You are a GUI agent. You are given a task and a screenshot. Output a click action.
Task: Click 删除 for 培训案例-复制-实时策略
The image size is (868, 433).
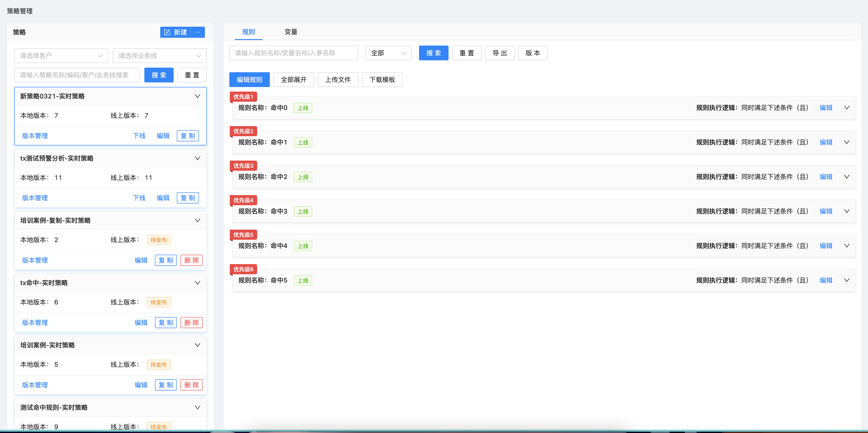pyautogui.click(x=191, y=260)
